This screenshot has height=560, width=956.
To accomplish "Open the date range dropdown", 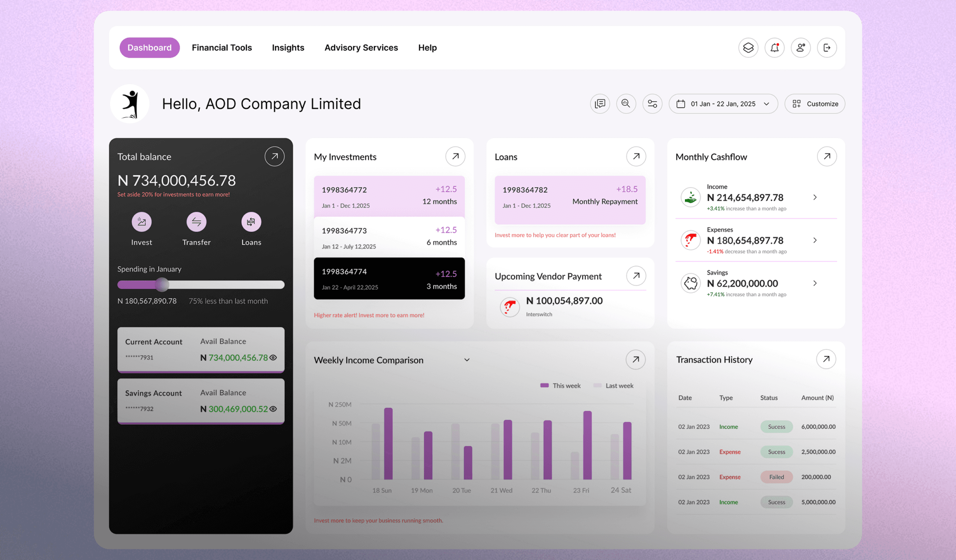I will click(723, 104).
